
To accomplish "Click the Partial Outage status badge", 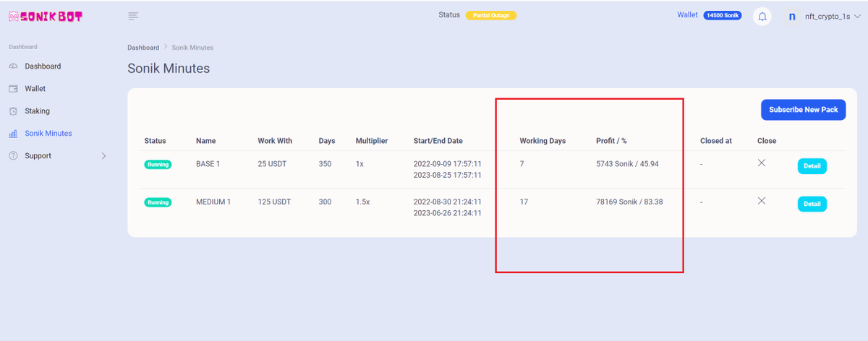I will point(491,15).
